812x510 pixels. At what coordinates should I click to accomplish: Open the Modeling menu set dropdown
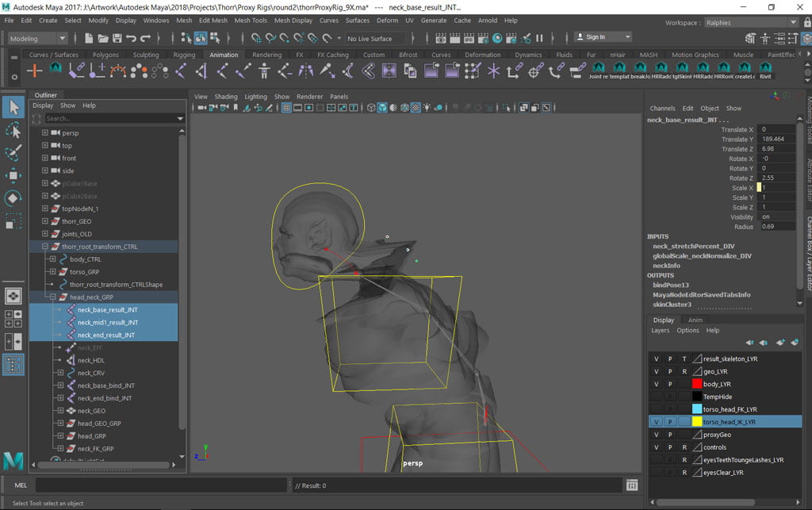(x=38, y=38)
